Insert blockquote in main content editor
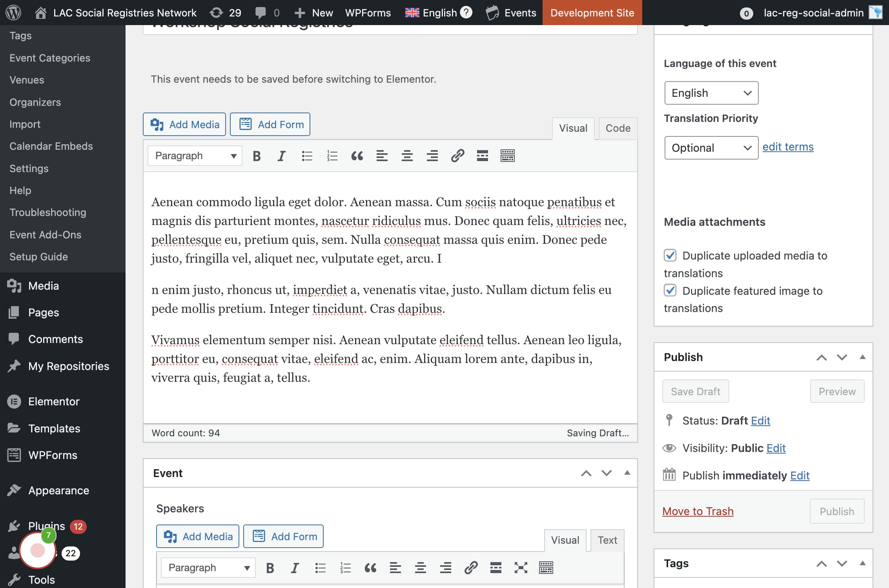Viewport: 889px width, 588px height. (357, 156)
